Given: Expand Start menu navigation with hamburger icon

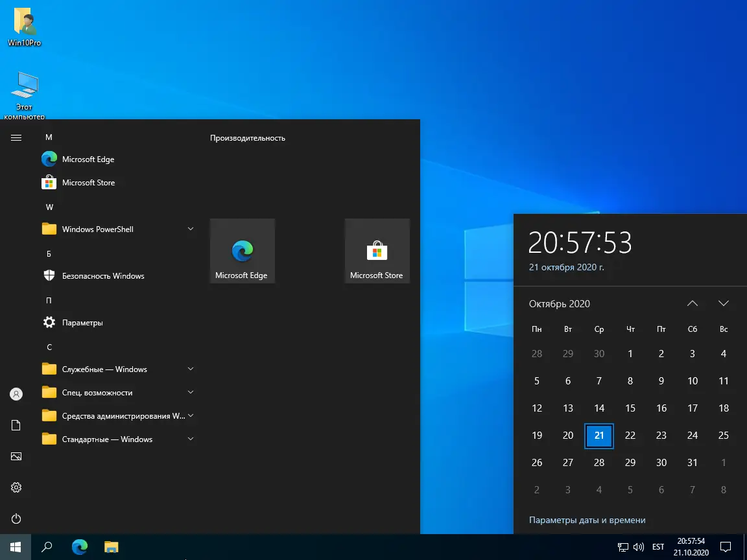Looking at the screenshot, I should click(x=16, y=137).
